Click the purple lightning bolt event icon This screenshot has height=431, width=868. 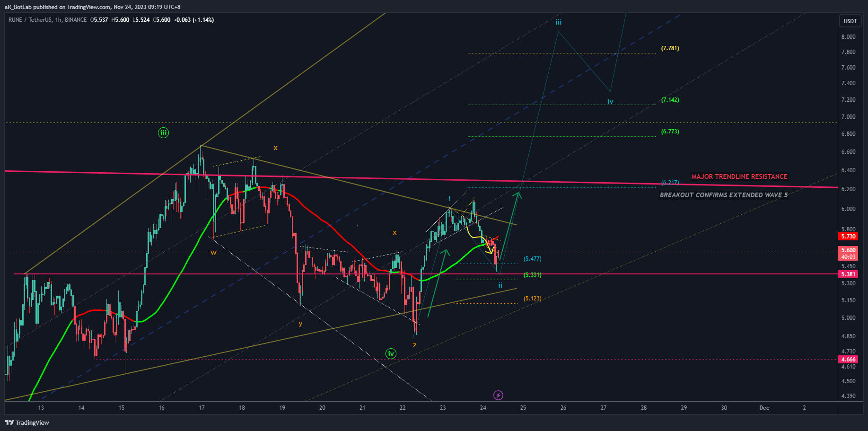[x=498, y=395]
